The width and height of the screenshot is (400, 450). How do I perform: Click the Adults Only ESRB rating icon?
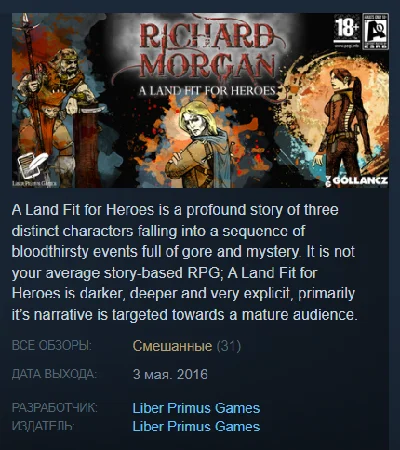pos(375,31)
